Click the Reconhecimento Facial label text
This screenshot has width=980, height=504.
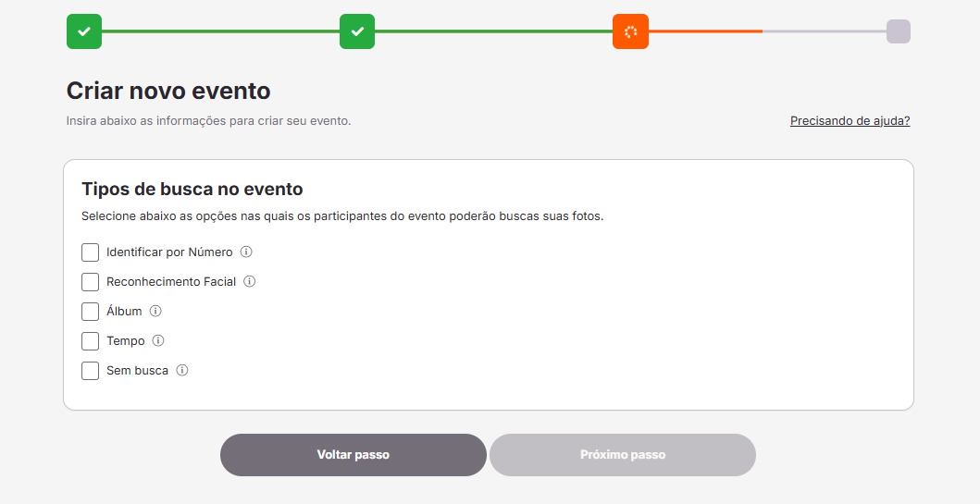pos(171,281)
